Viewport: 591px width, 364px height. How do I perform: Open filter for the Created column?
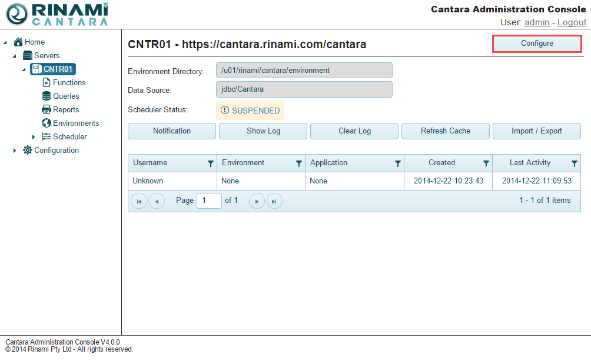point(486,163)
